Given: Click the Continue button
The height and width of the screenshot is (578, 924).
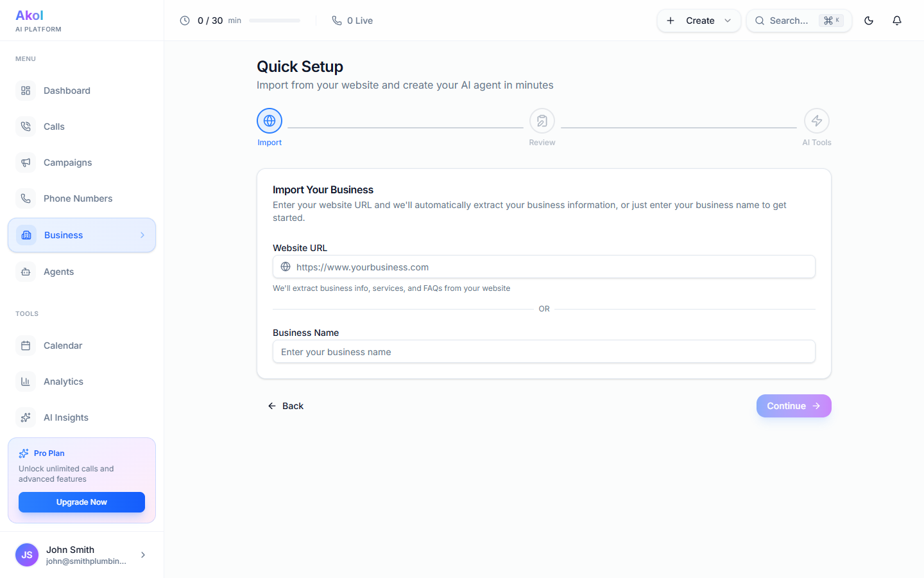Looking at the screenshot, I should click(x=794, y=406).
